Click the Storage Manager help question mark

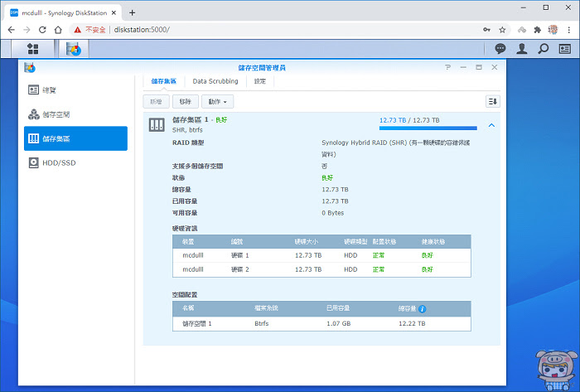[x=448, y=67]
